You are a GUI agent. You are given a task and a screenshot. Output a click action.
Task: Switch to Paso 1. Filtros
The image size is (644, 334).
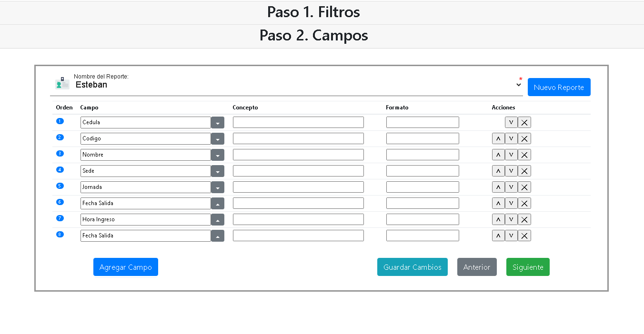click(x=313, y=12)
